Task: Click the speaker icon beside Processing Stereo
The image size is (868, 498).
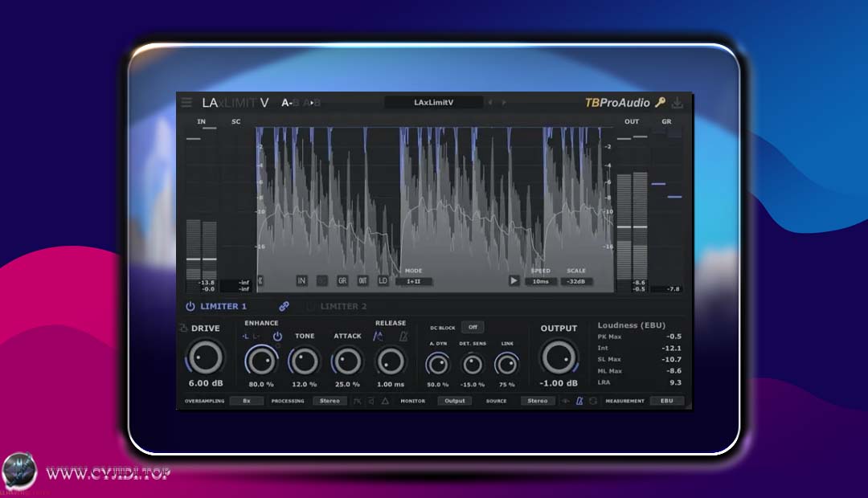Action: 371,401
